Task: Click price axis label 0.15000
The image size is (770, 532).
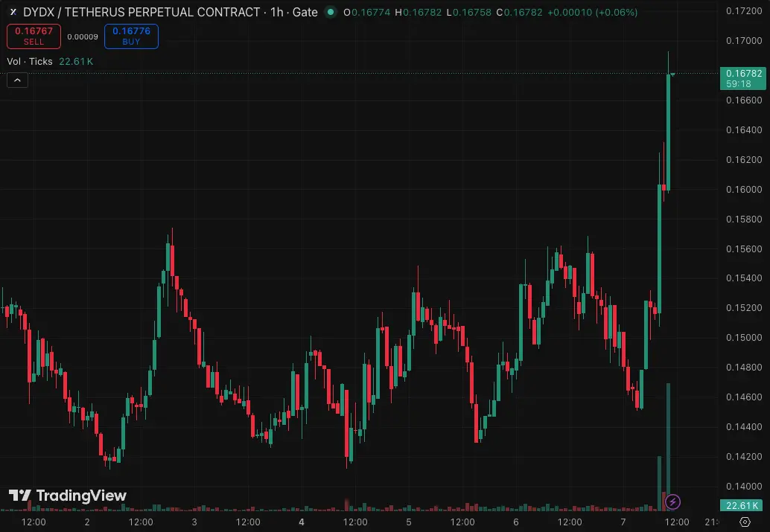Action: (x=744, y=338)
